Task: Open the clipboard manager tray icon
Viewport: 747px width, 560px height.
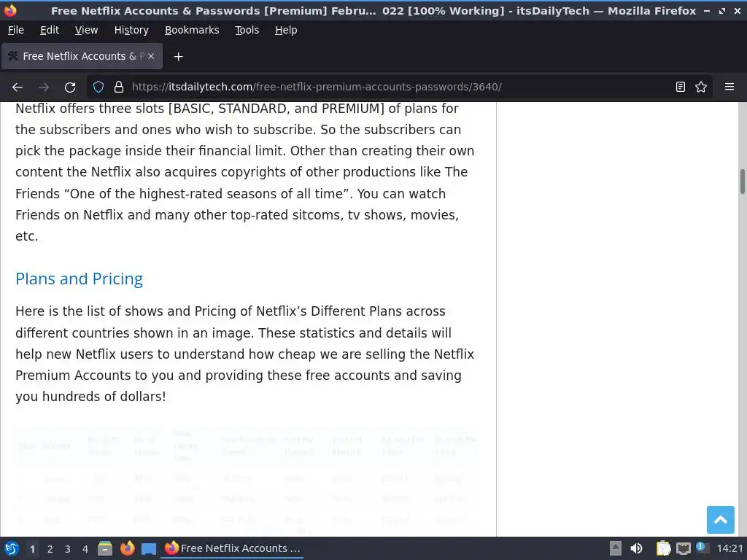Action: coord(662,548)
